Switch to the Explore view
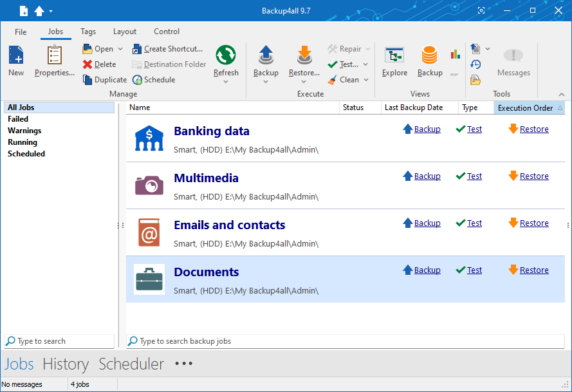Viewport: 572px width, 392px height. pos(394,61)
